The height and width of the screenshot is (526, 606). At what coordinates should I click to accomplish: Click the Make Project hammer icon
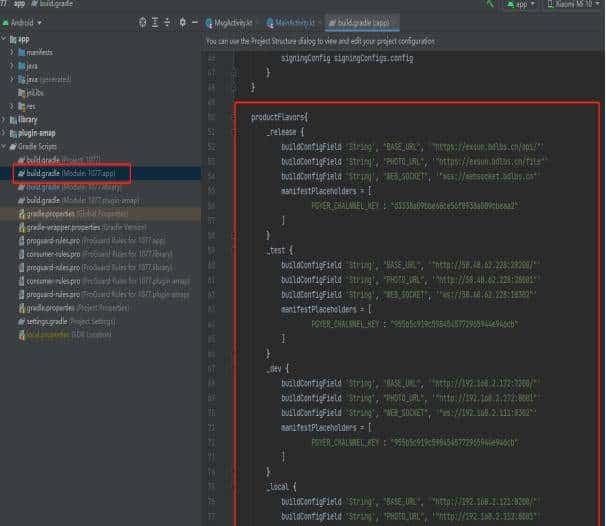pyautogui.click(x=490, y=5)
